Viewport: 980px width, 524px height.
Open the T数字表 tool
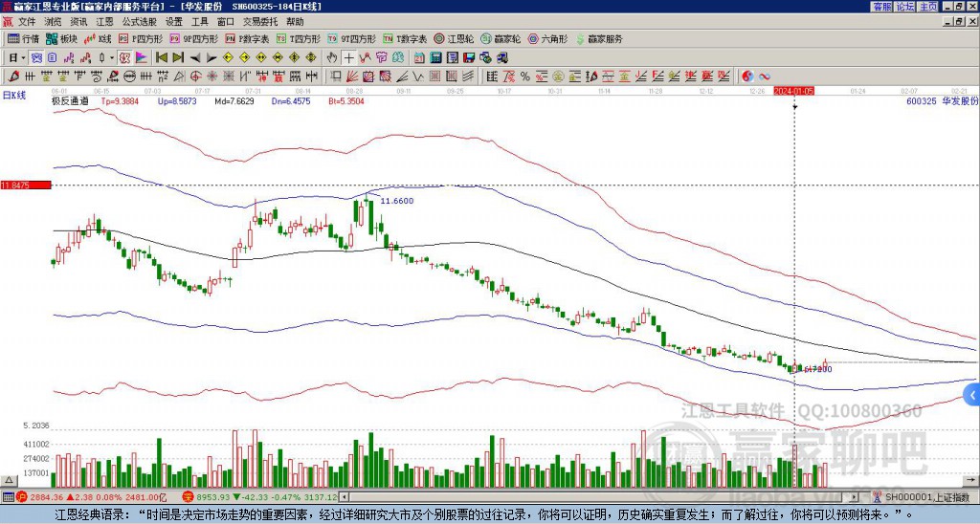tap(405, 38)
